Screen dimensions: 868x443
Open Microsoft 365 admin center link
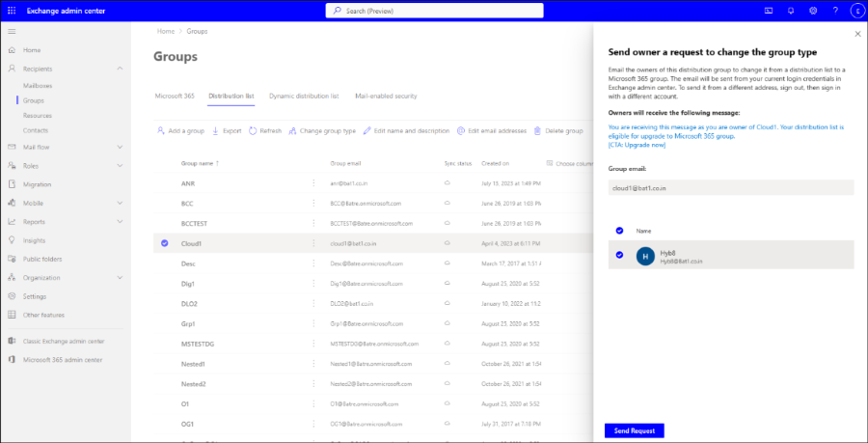tap(63, 360)
